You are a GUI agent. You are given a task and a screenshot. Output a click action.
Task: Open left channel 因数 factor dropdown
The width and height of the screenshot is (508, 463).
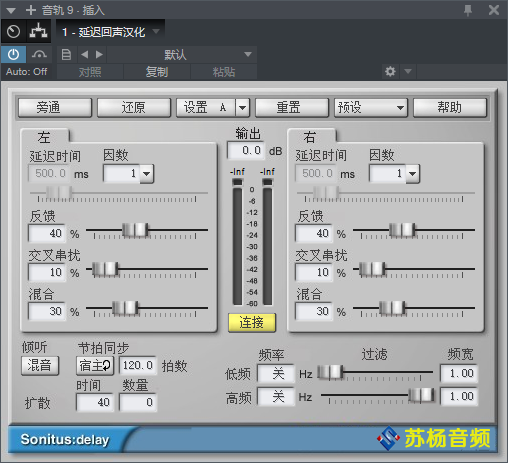click(147, 174)
